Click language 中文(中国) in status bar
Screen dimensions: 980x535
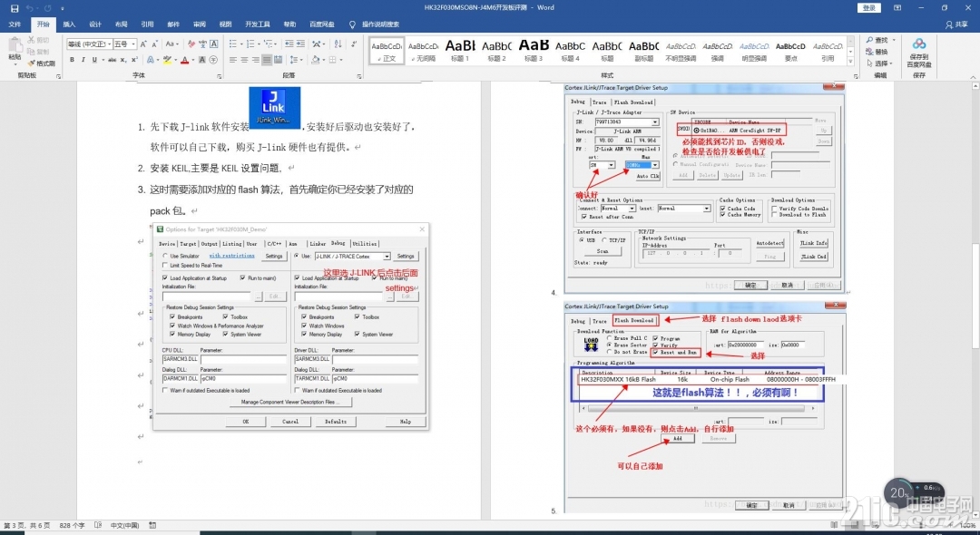(x=124, y=526)
